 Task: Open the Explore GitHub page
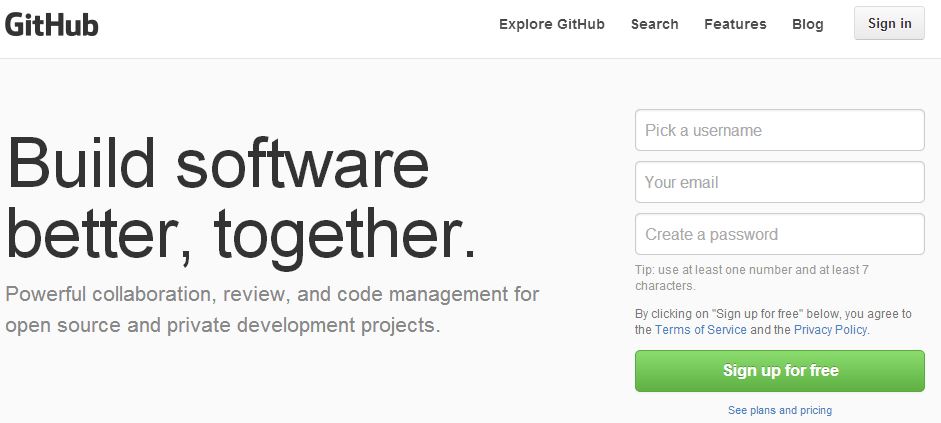pos(552,24)
